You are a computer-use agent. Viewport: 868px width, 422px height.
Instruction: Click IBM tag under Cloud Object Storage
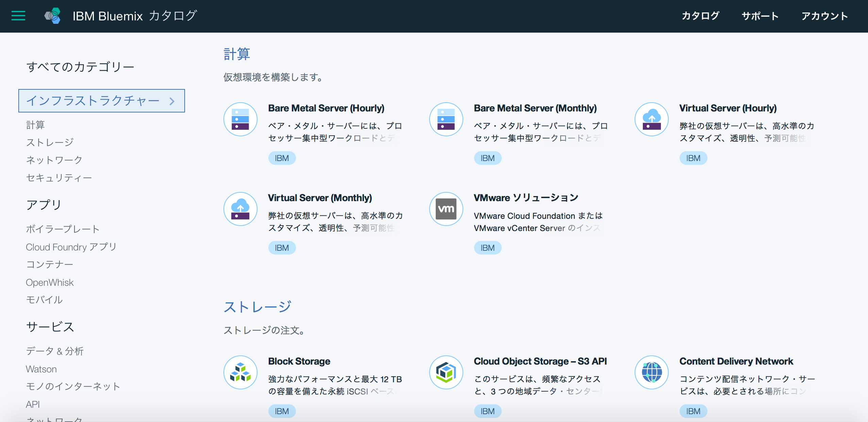pyautogui.click(x=488, y=411)
